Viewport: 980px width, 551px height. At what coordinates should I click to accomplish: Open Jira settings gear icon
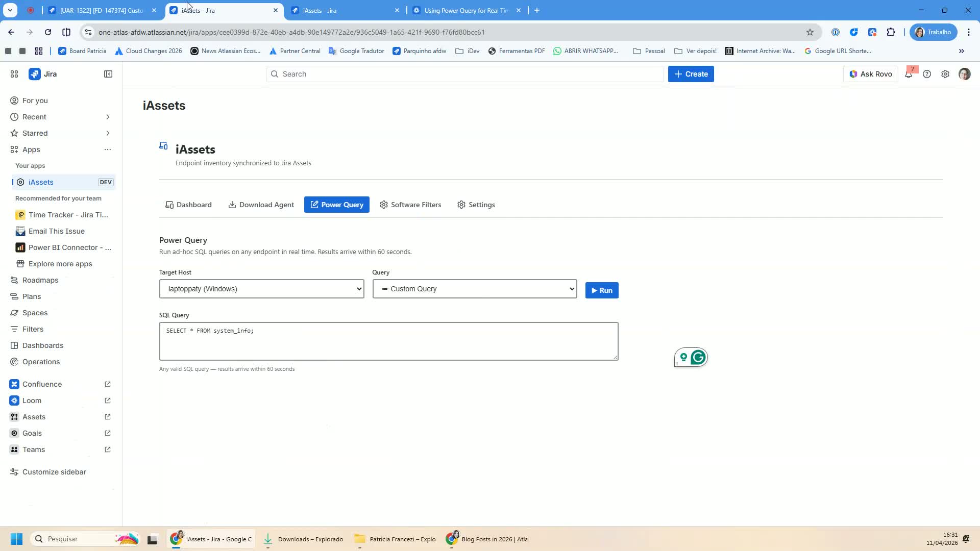[945, 74]
